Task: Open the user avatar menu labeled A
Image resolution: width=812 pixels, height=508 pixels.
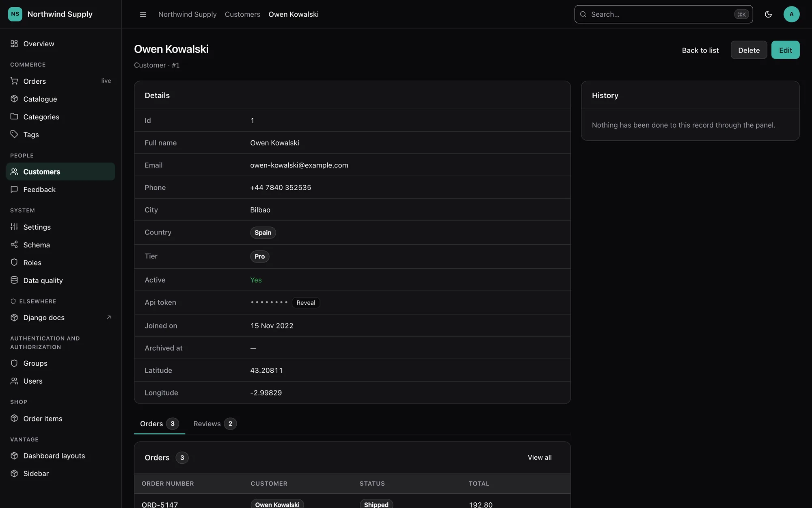Action: (791, 14)
